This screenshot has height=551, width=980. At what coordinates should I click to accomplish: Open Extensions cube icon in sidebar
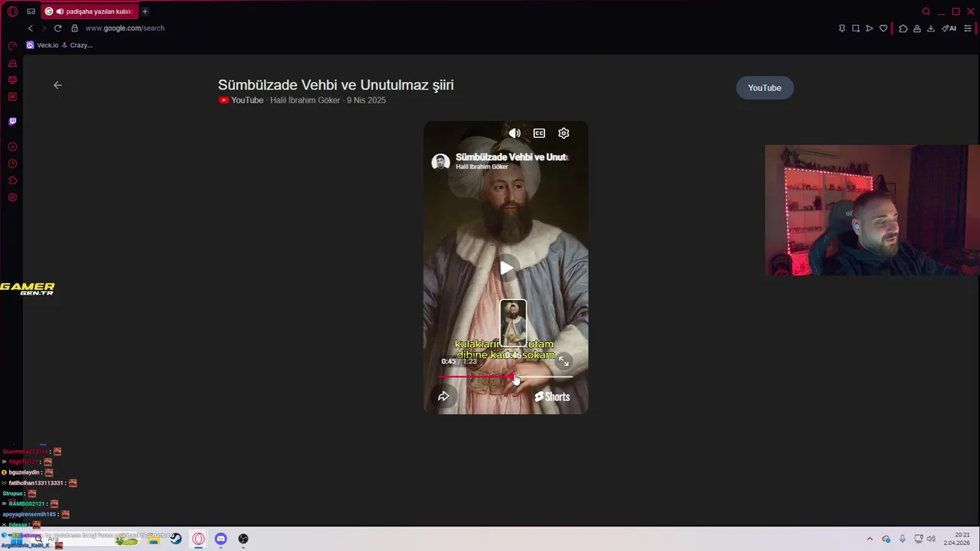coord(12,181)
